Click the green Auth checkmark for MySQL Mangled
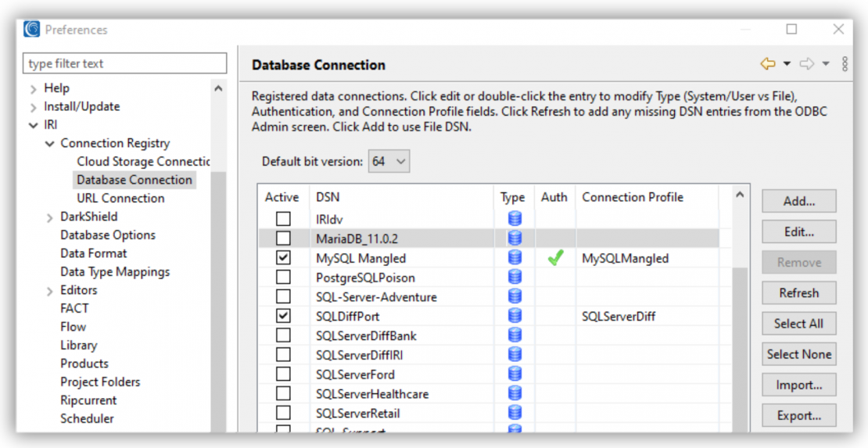This screenshot has height=448, width=868. [x=555, y=258]
